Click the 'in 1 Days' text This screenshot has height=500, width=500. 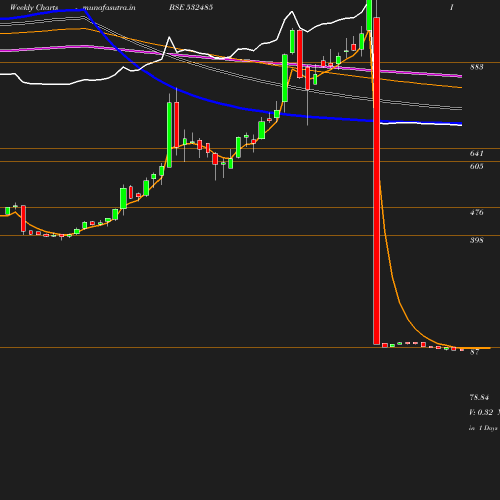click(483, 428)
